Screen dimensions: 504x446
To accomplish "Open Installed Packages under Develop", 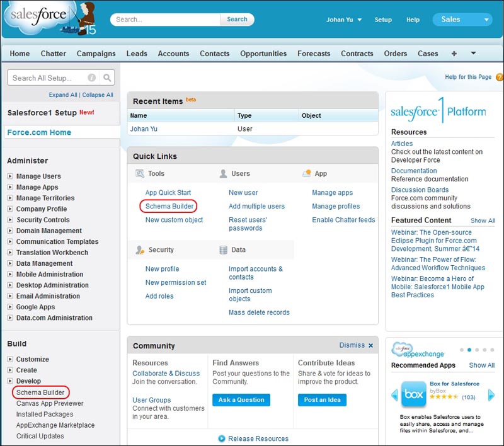I will (45, 415).
